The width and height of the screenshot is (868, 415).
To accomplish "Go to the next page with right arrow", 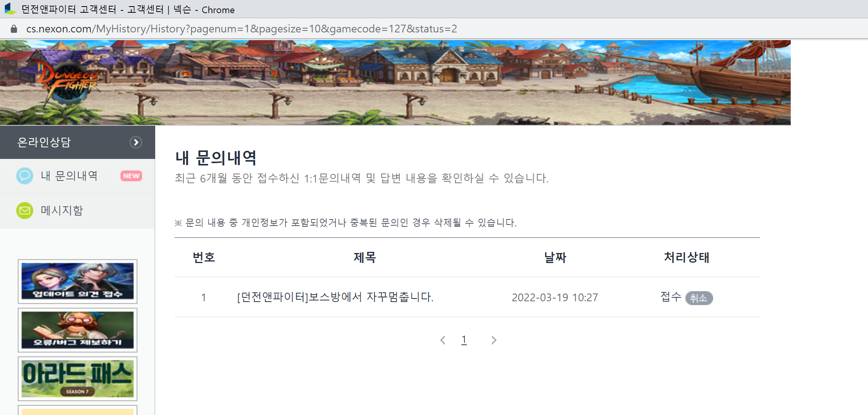I will click(x=494, y=340).
